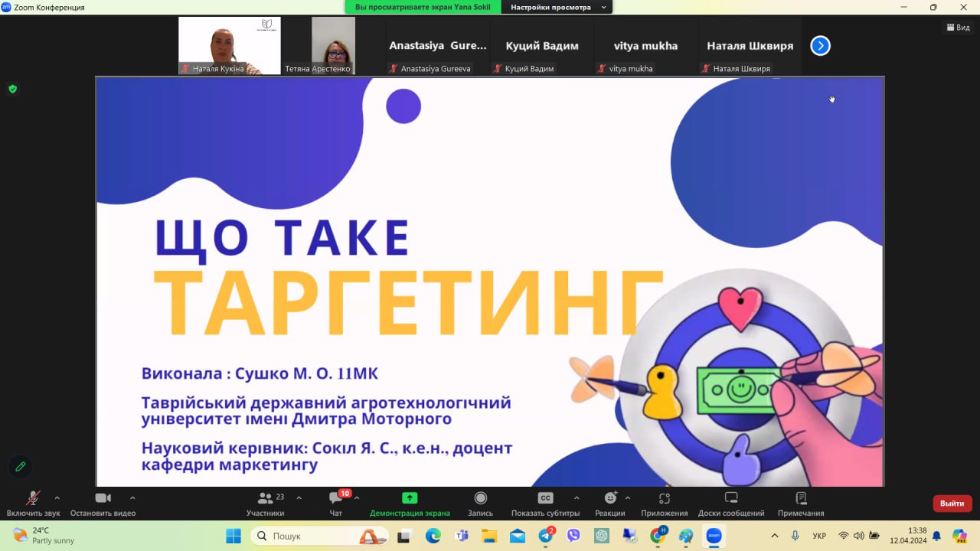Expand audio options arrow beside microphone
The width and height of the screenshot is (980, 551).
pyautogui.click(x=57, y=497)
